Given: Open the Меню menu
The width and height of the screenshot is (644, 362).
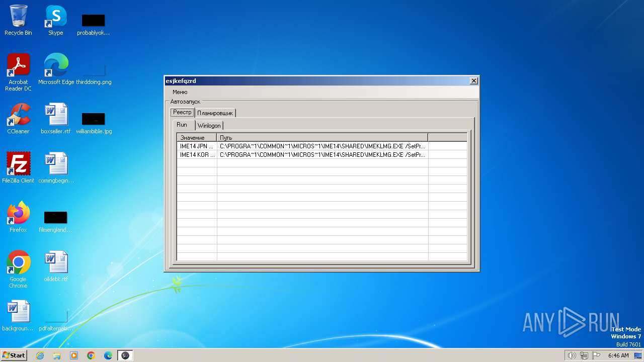Looking at the screenshot, I should tap(180, 92).
